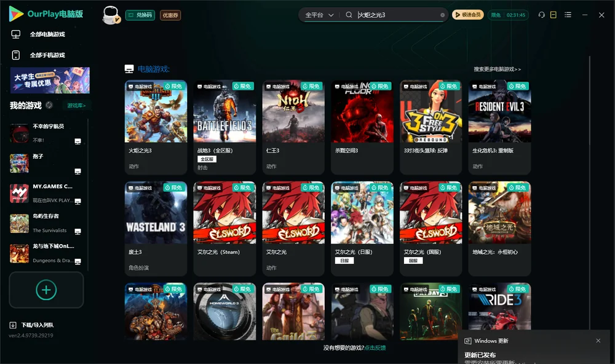The width and height of the screenshot is (615, 364).
Task: Open the 废土3 Wasteland 3 card
Action: coord(156,229)
